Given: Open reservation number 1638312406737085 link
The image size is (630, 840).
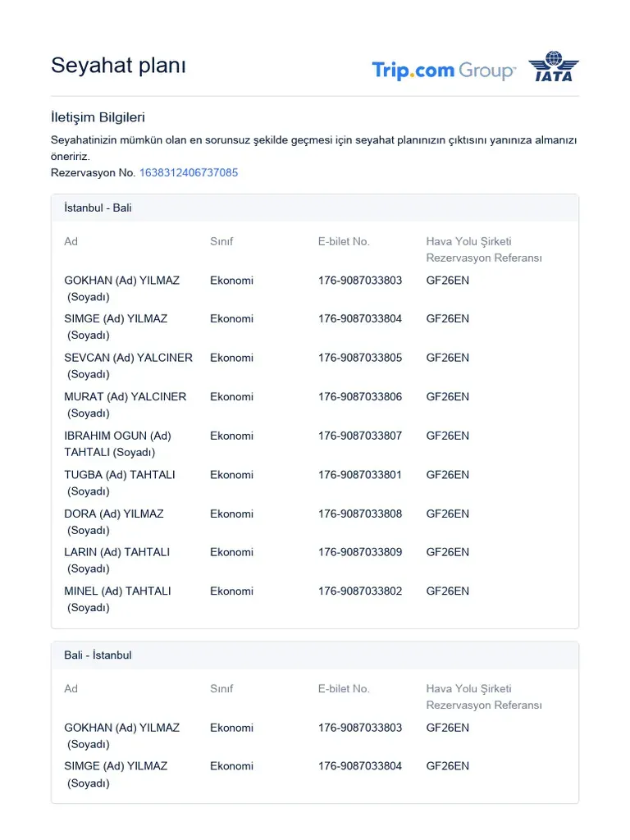Looking at the screenshot, I should pos(189,172).
